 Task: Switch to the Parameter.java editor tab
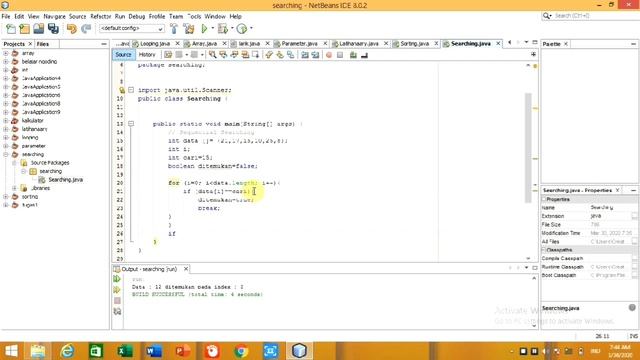coord(299,44)
